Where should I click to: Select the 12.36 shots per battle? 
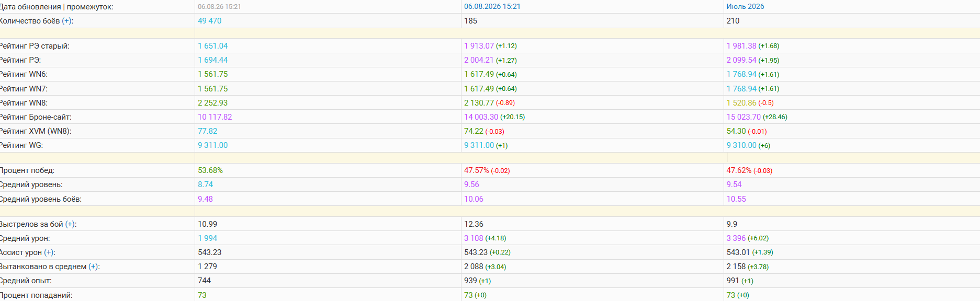click(x=474, y=224)
